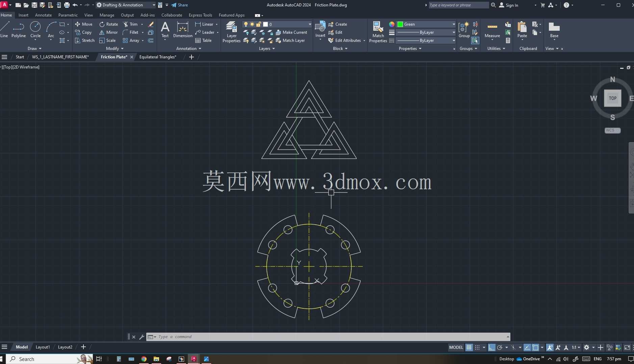Toggle isometric drafting in status bar
This screenshot has height=364, width=634.
click(x=513, y=347)
